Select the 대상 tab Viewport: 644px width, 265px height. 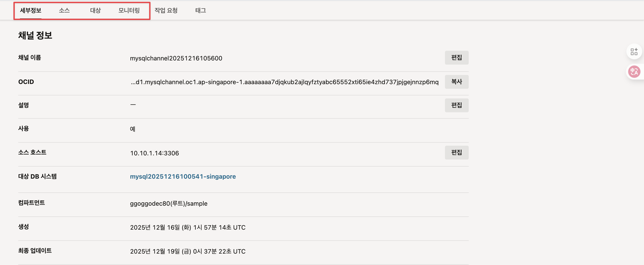(x=95, y=11)
